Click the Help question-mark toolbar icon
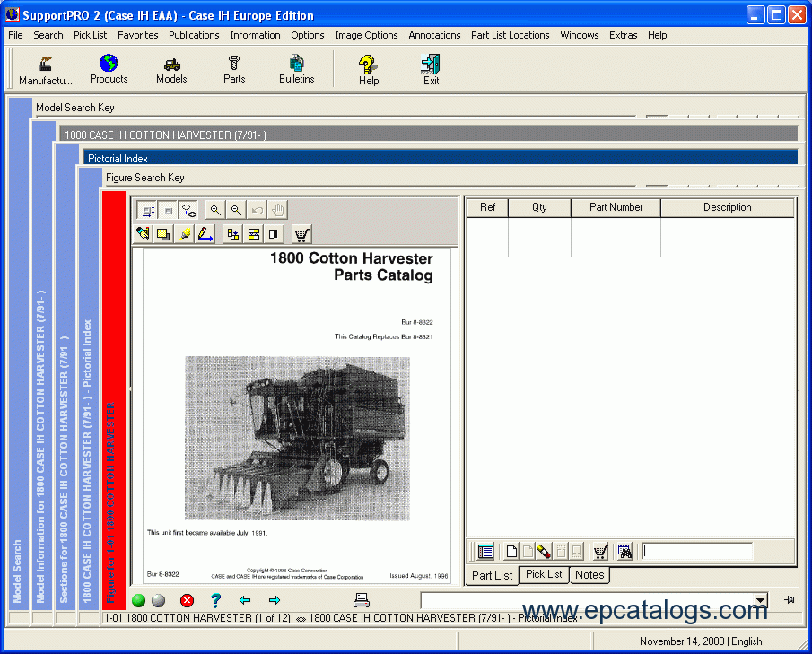The width and height of the screenshot is (812, 654). pos(368,70)
